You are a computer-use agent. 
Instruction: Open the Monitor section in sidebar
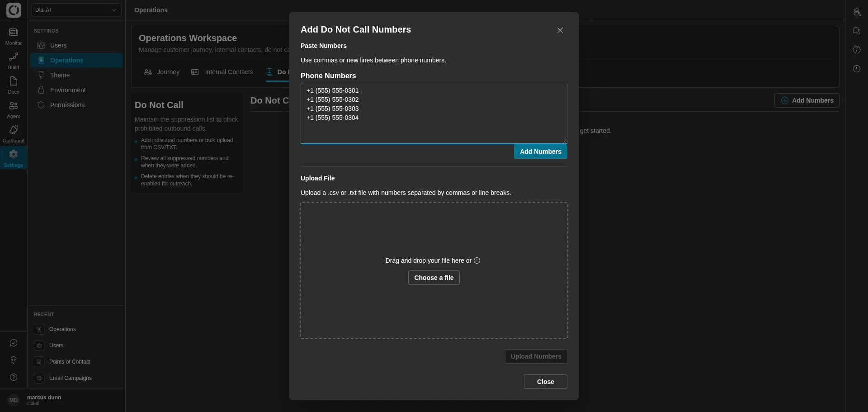14,37
